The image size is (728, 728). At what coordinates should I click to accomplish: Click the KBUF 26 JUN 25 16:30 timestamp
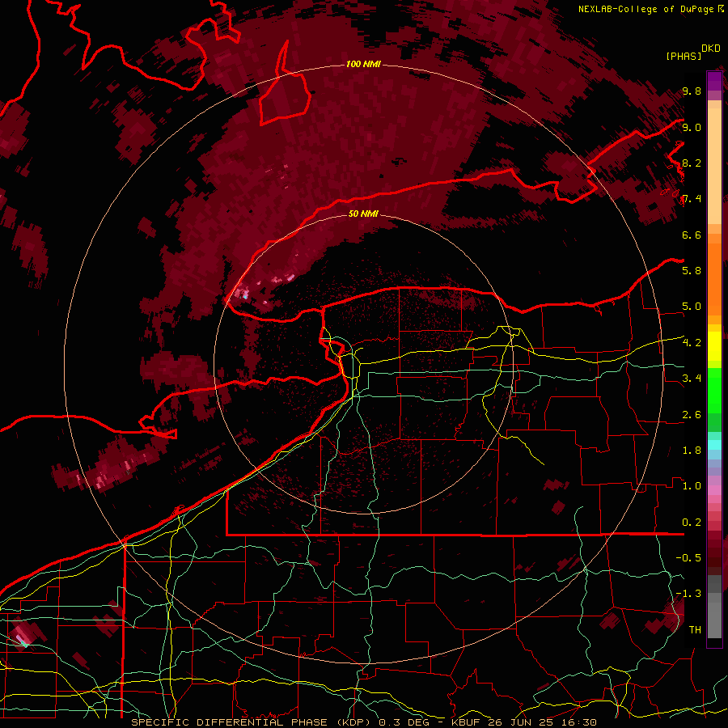523,722
